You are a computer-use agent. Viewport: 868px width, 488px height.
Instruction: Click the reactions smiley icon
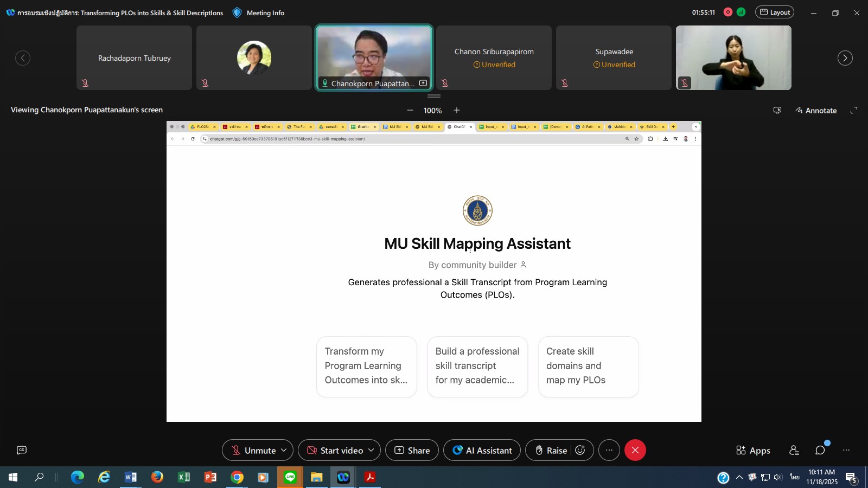tap(580, 450)
